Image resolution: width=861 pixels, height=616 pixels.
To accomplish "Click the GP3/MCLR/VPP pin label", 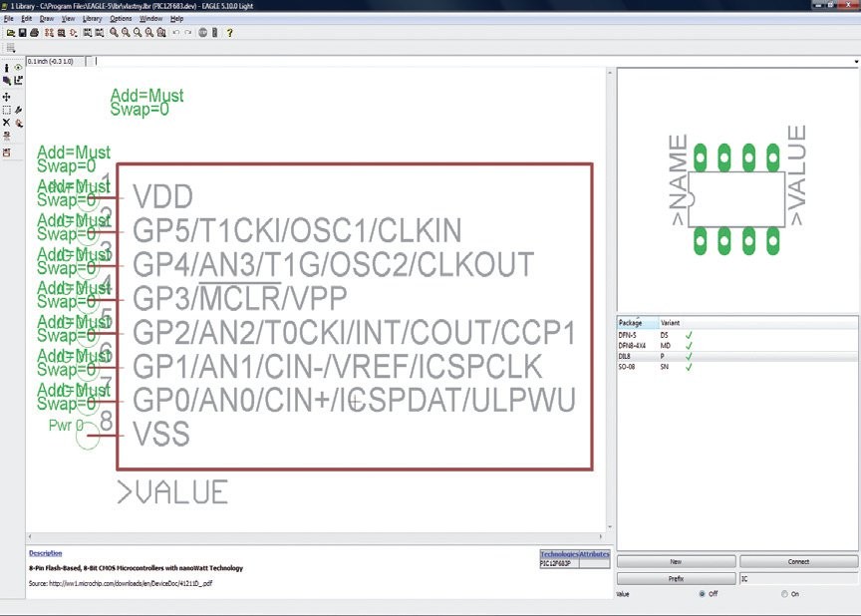I will coord(239,299).
